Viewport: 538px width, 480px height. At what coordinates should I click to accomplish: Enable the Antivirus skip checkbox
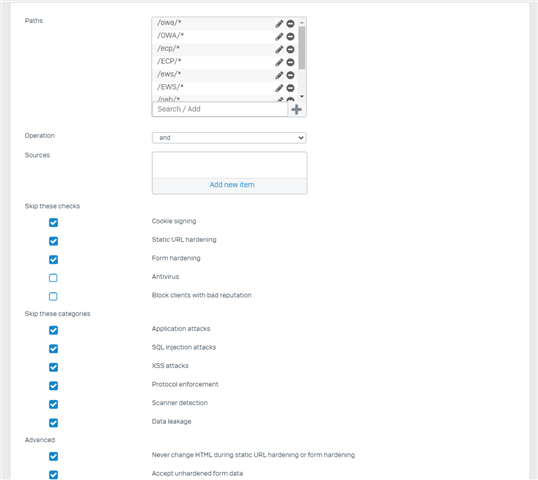point(53,278)
